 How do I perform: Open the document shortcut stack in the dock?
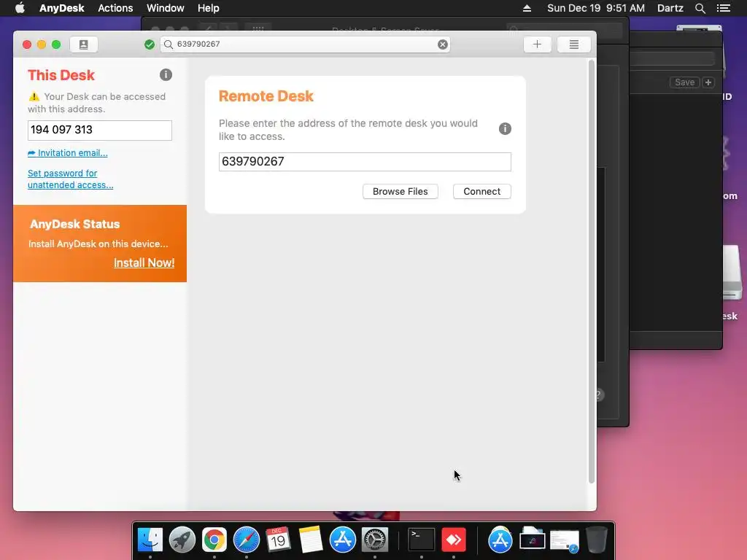(x=565, y=540)
